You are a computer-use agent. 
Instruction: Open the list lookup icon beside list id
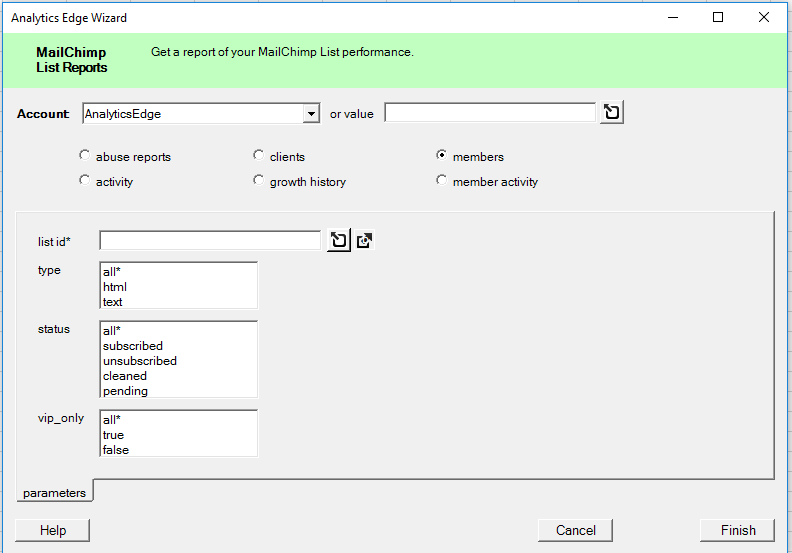pyautogui.click(x=365, y=240)
